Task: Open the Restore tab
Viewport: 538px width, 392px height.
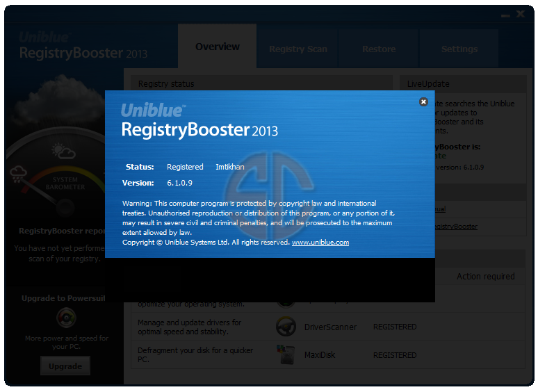Action: (x=379, y=49)
